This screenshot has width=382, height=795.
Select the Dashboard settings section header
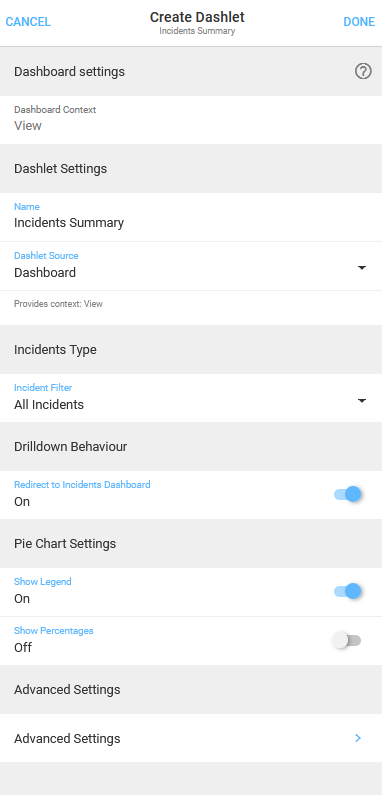(191, 71)
